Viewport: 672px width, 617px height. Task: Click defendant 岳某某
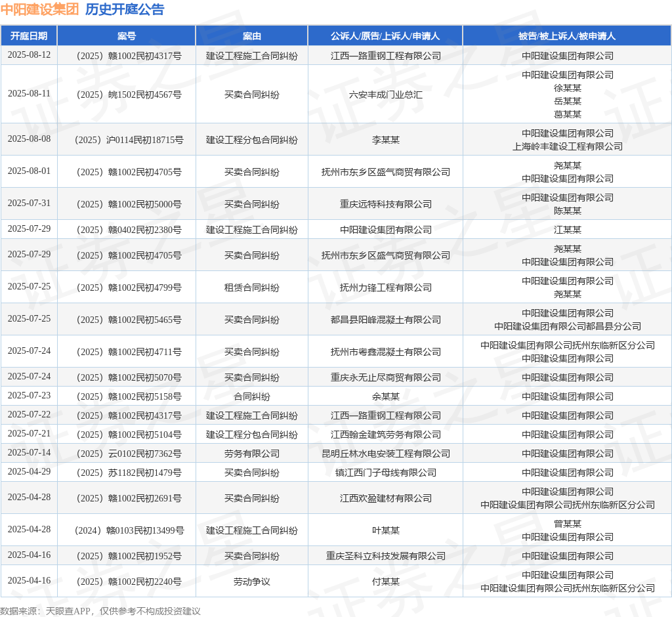coord(568,101)
